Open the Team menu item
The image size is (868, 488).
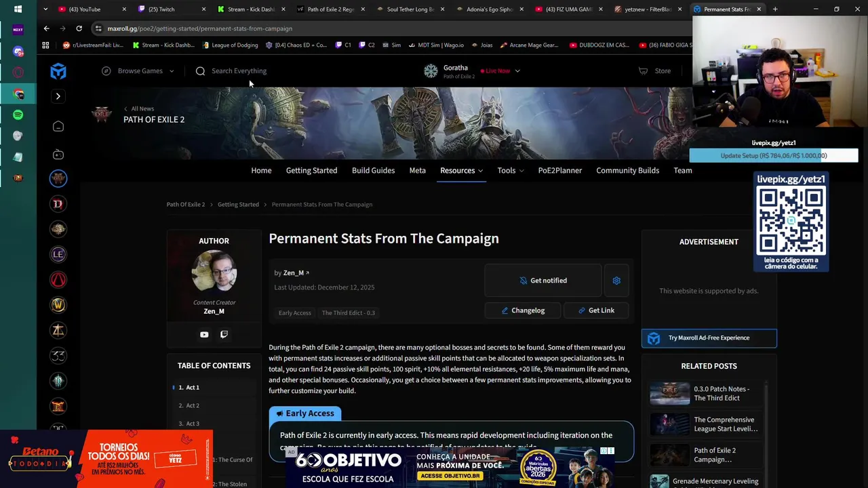(682, 170)
